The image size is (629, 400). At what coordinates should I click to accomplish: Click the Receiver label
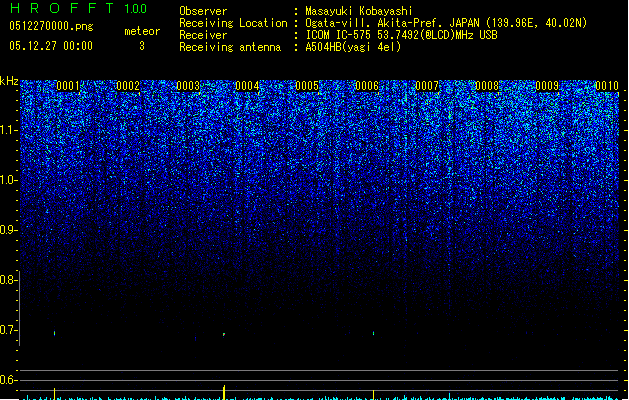pos(203,35)
